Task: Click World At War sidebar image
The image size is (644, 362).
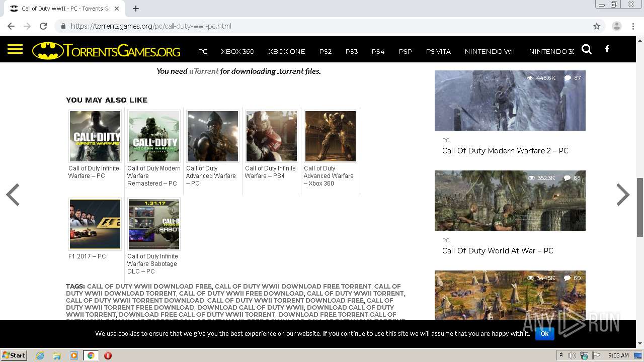Action: (x=510, y=201)
